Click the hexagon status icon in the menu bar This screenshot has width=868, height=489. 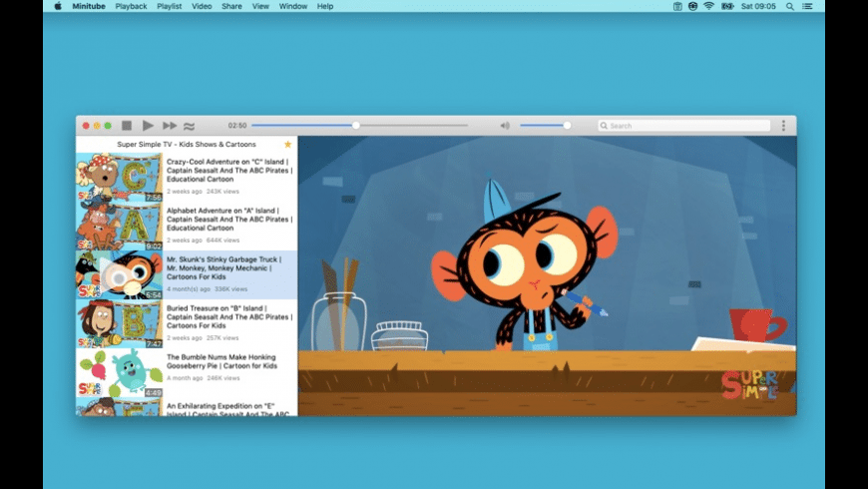coord(692,6)
